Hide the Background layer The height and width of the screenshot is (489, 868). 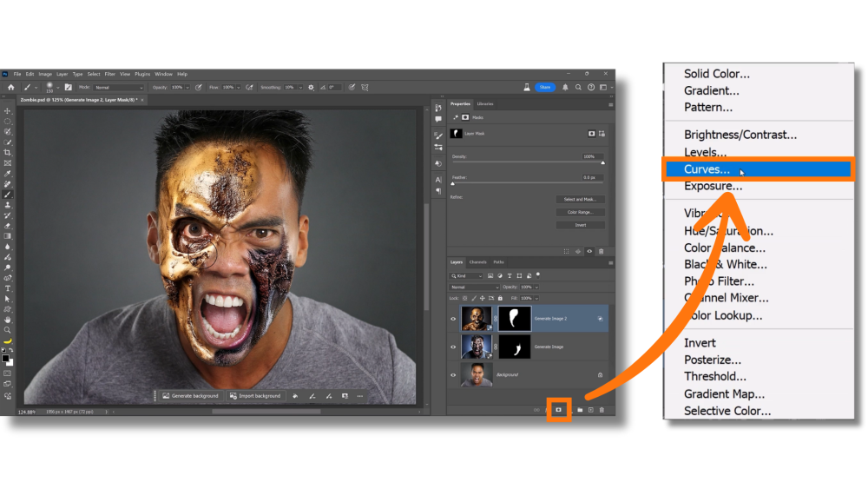click(453, 375)
